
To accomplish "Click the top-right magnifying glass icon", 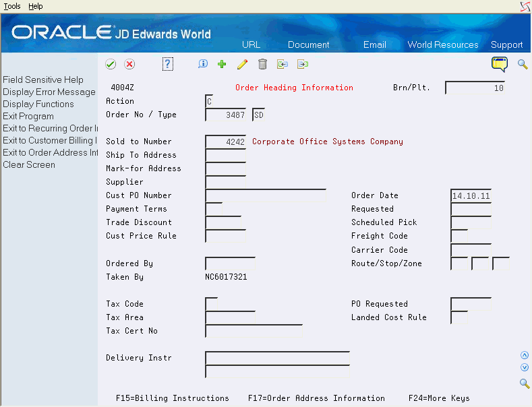I will click(523, 64).
